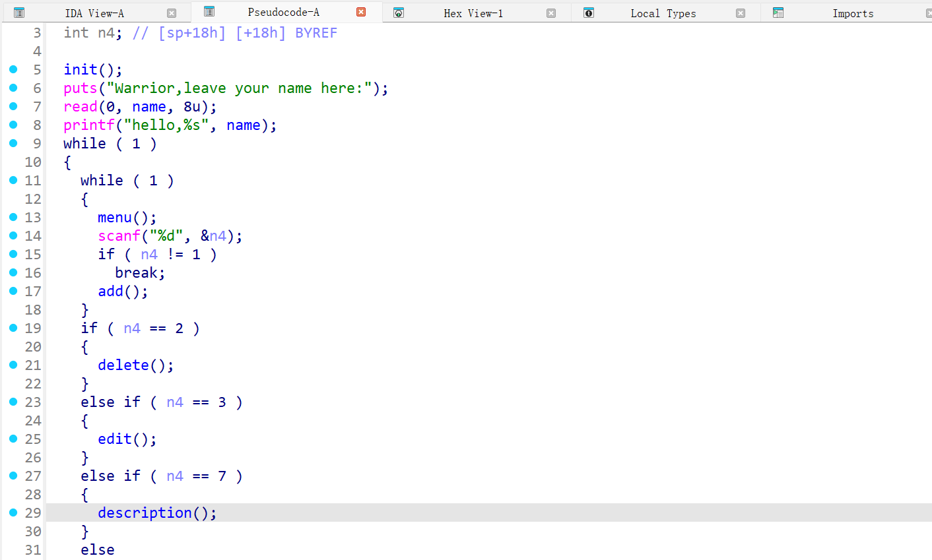932x560 pixels.
Task: Click the name argument in read call
Action: (149, 106)
